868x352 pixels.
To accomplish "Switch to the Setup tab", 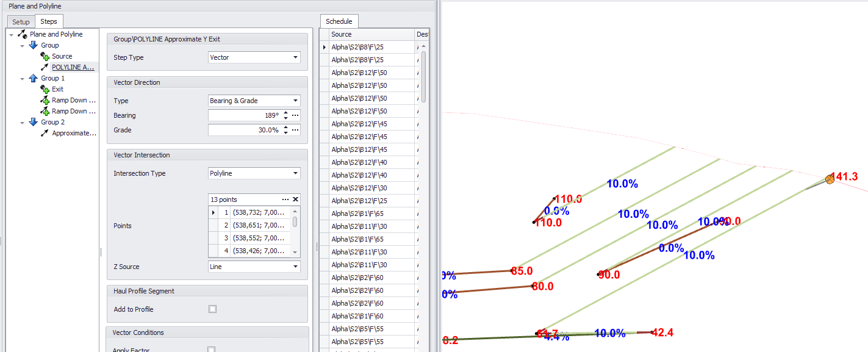I will coord(21,22).
